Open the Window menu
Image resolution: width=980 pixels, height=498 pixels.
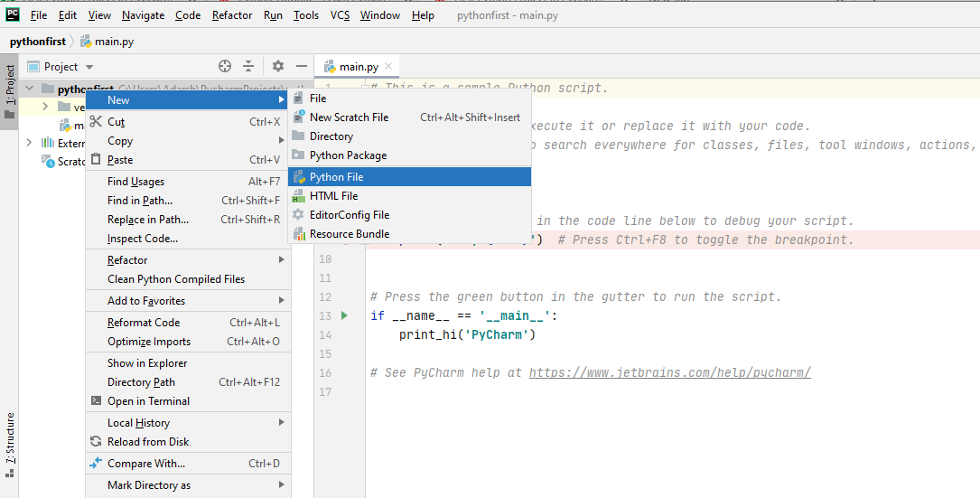tap(380, 15)
